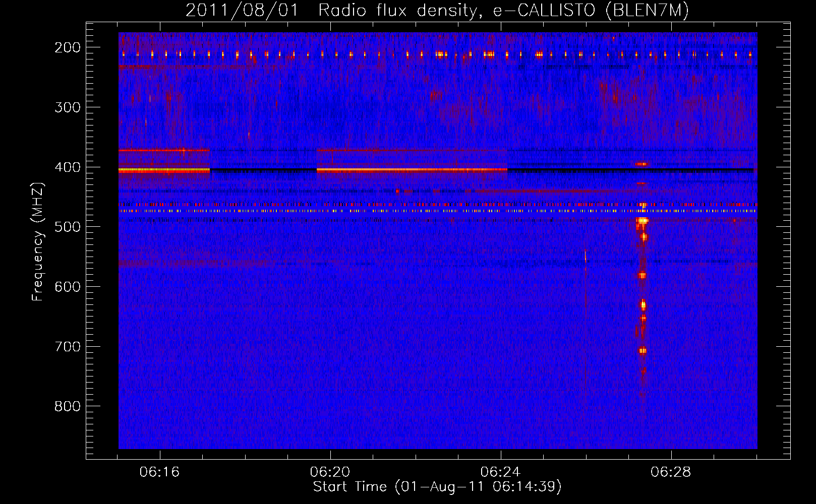Click the 200 frequency tick label

tap(68, 47)
